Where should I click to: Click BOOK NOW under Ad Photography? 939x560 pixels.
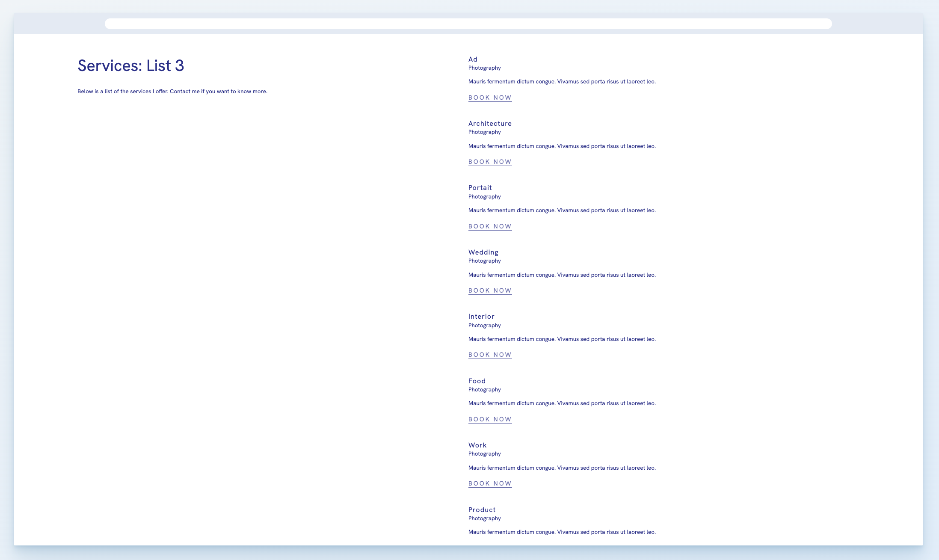[490, 98]
